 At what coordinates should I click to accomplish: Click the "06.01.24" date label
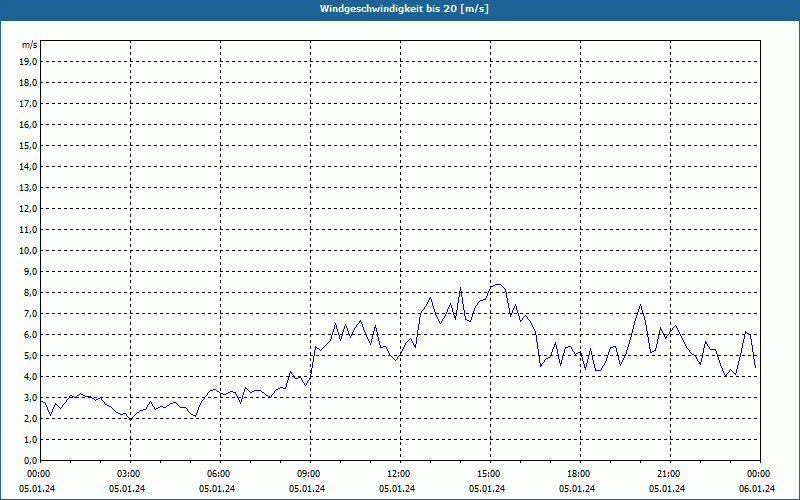[x=757, y=489]
